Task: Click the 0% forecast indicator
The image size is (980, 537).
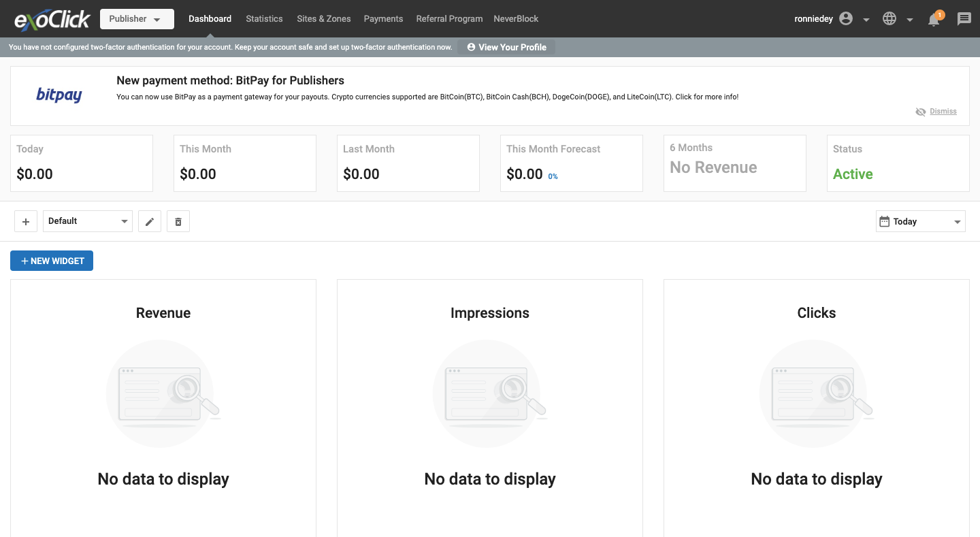Action: coord(553,176)
